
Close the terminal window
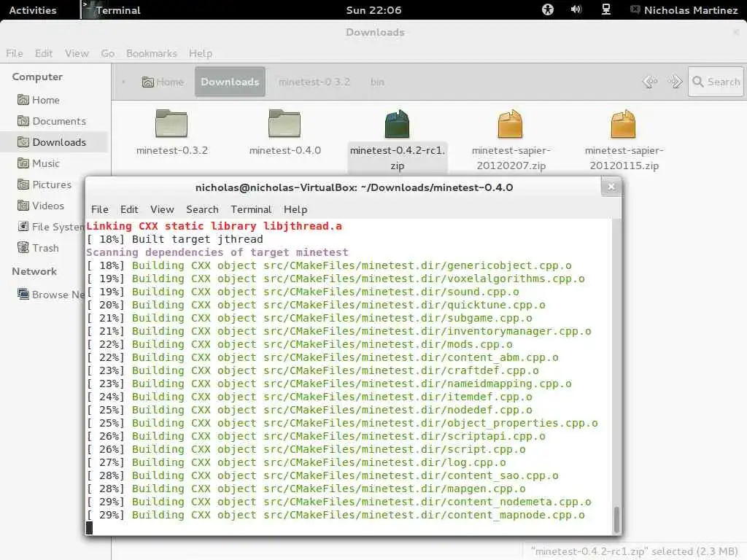coord(611,187)
